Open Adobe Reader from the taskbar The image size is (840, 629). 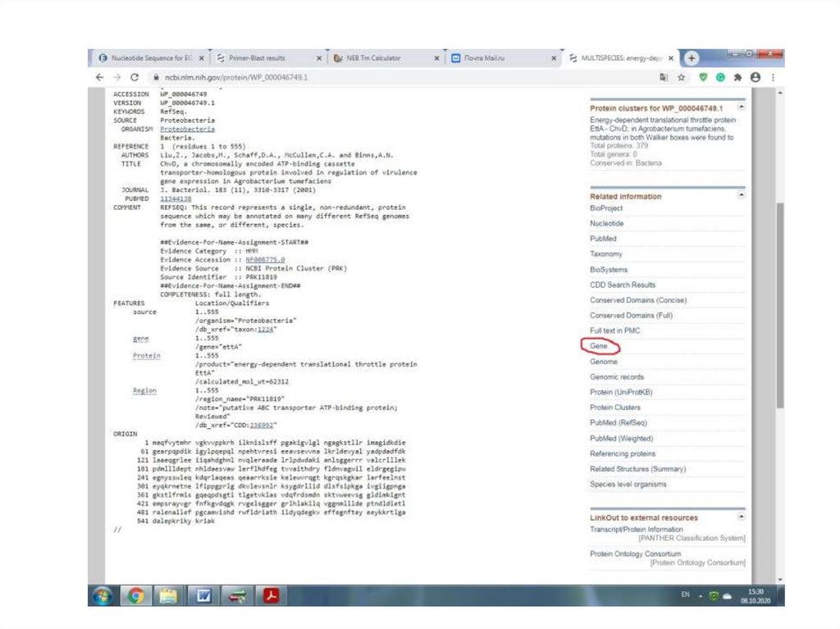[271, 595]
